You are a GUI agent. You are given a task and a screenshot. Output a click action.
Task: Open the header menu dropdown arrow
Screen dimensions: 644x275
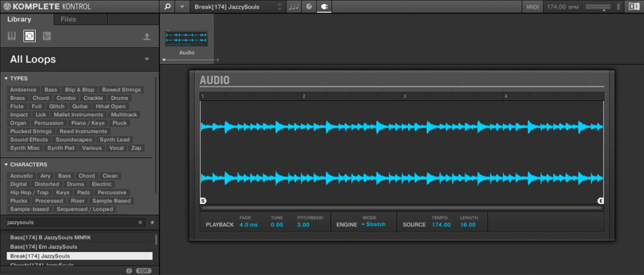(182, 6)
